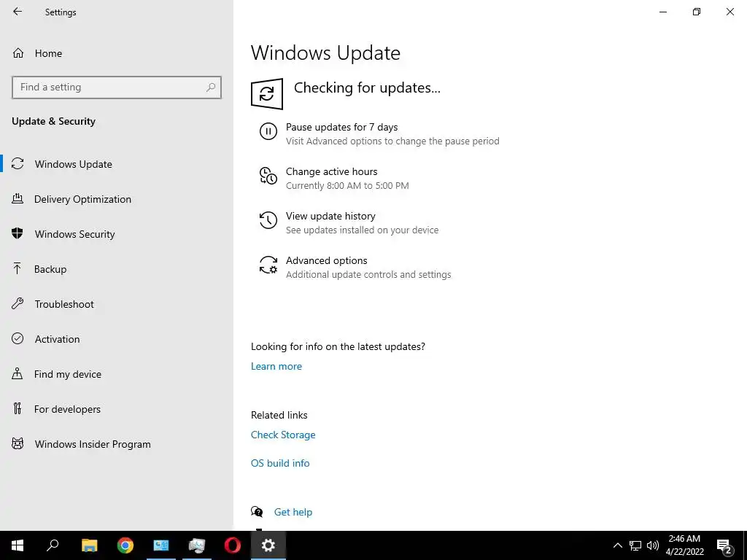The image size is (747, 560).
Task: Focus the Find a setting search box
Action: [x=116, y=87]
